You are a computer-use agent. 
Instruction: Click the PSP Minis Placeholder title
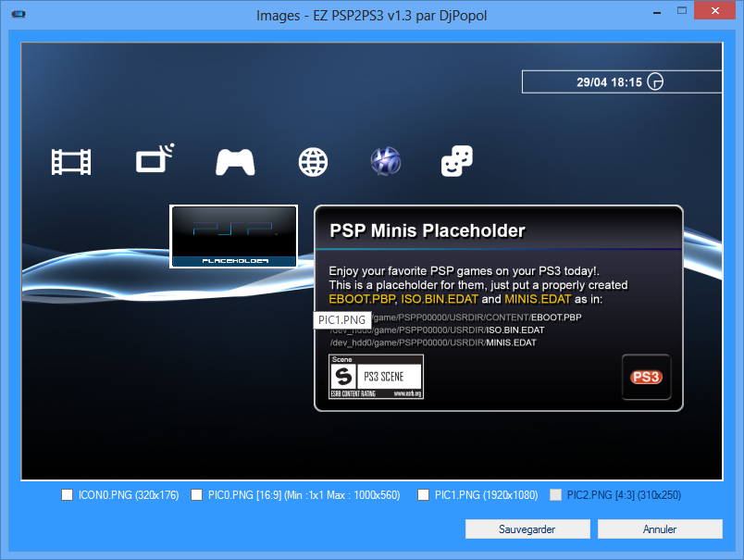coord(428,230)
